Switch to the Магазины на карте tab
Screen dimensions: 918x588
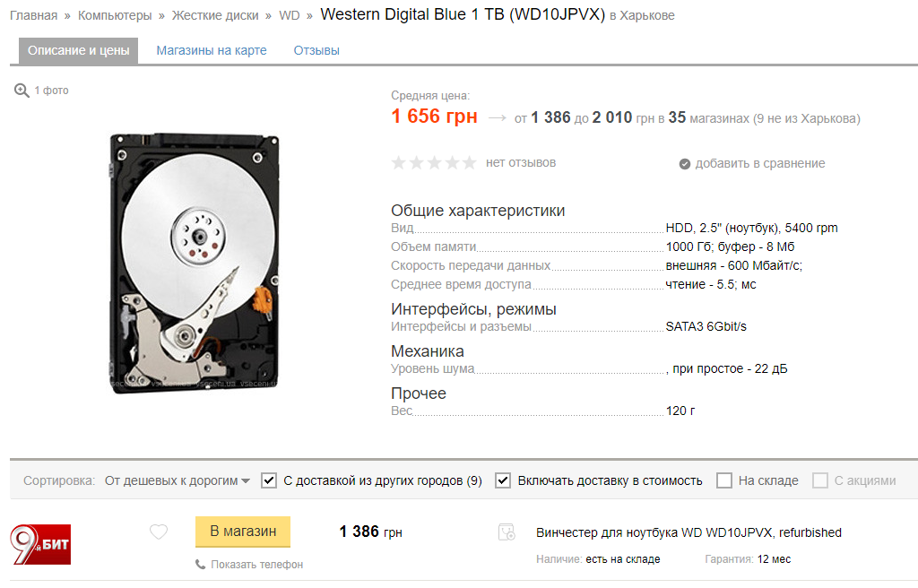[212, 50]
